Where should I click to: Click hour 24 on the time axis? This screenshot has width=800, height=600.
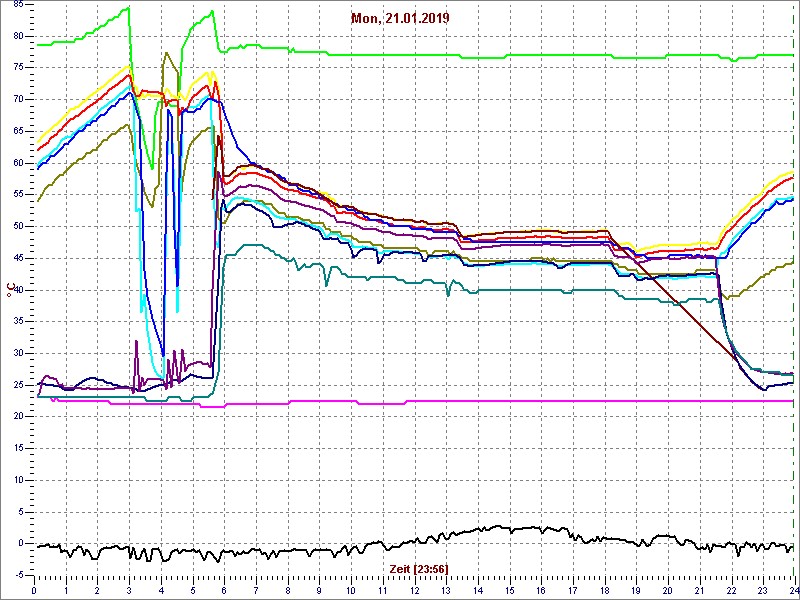click(x=793, y=589)
